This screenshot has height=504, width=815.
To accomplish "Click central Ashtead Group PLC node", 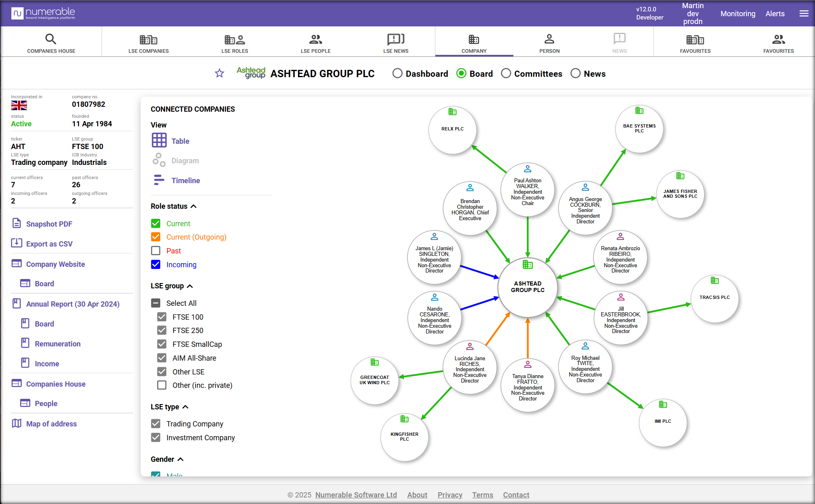I will [x=528, y=287].
